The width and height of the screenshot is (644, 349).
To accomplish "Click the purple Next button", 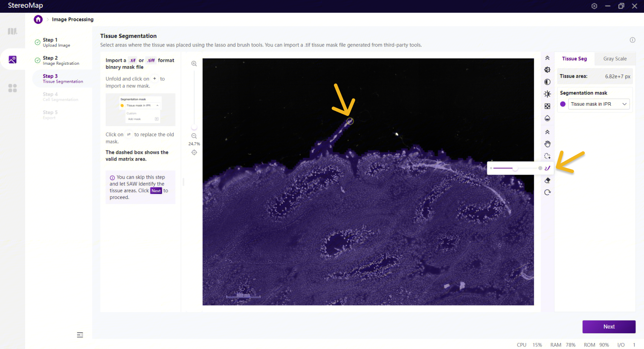I will (x=609, y=327).
